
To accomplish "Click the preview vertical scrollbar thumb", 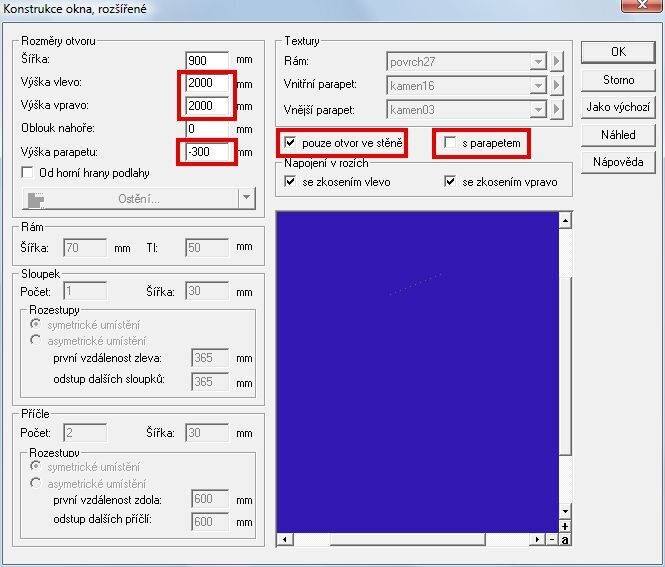I will point(565,366).
